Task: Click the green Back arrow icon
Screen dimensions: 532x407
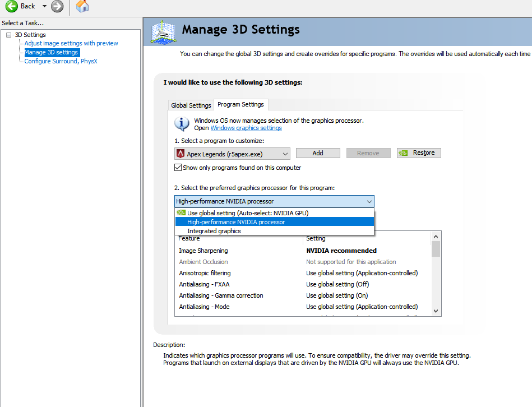Action: pyautogui.click(x=11, y=6)
